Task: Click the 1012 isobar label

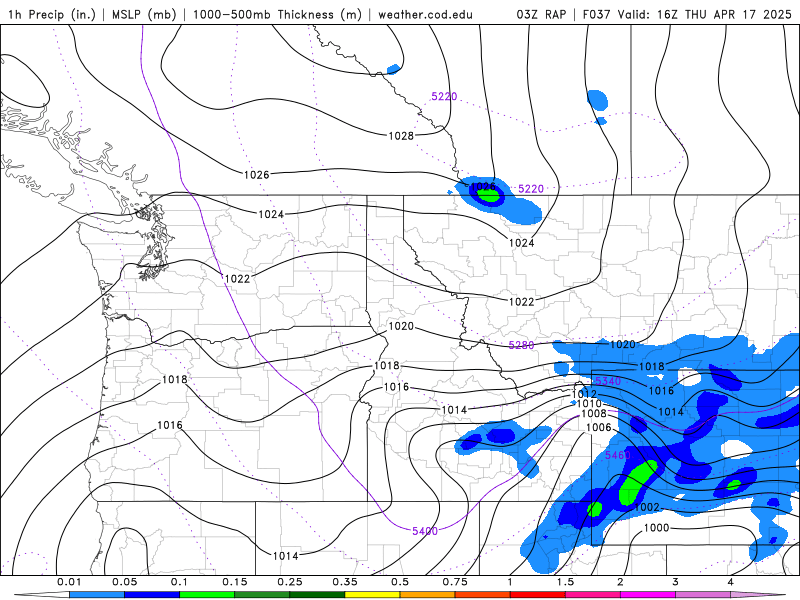Action: pyautogui.click(x=585, y=394)
